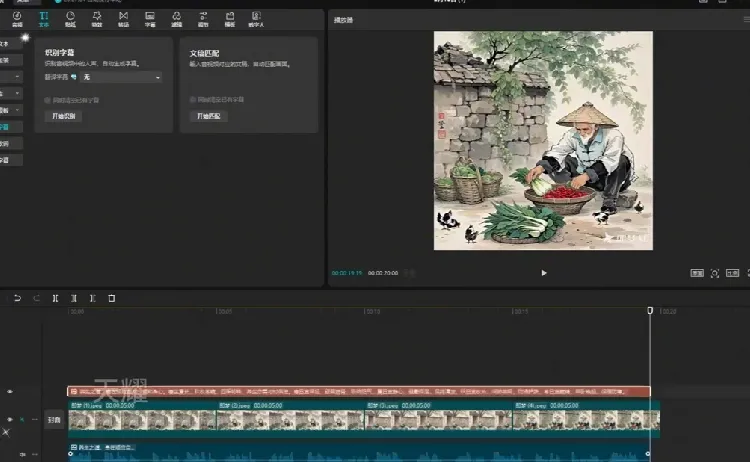Open the Audio tab with music note icon
This screenshot has height=462, width=750.
(x=17, y=19)
